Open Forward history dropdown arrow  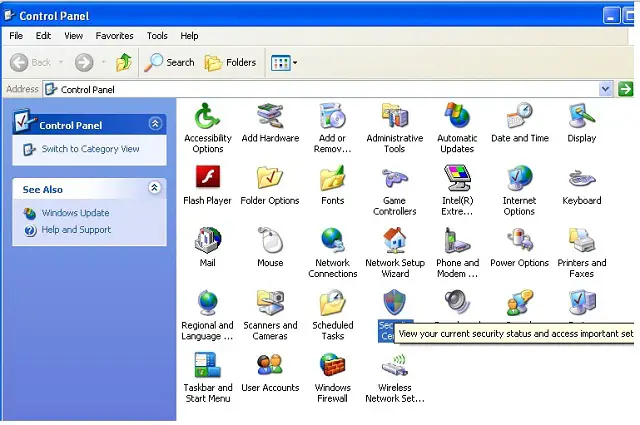103,62
